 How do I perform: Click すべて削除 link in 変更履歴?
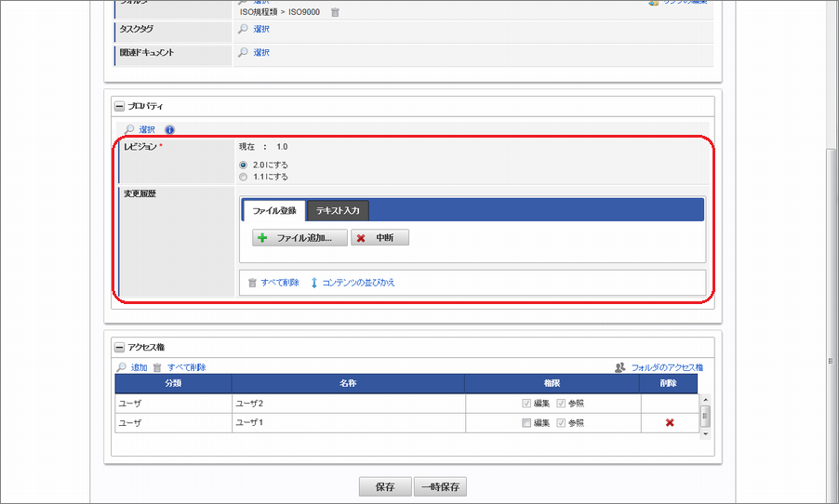(x=280, y=283)
